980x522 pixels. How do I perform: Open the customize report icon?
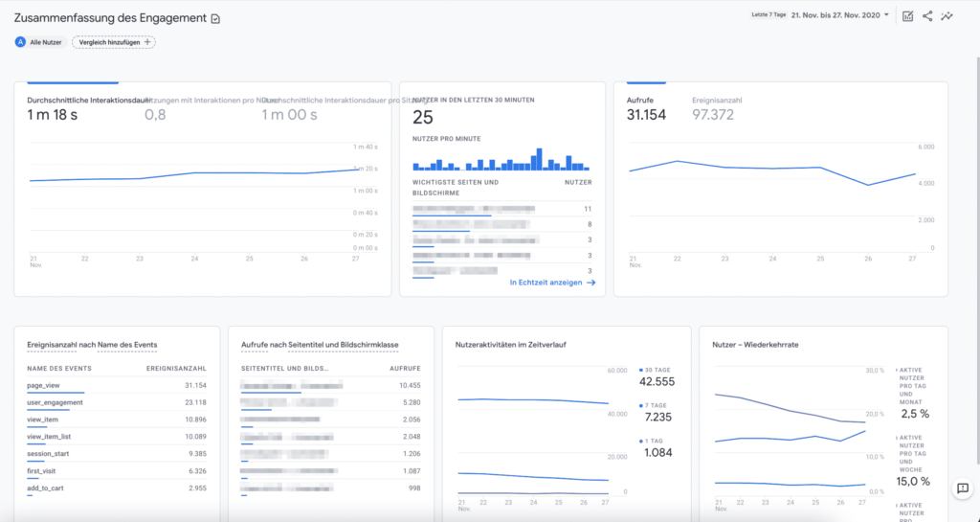[907, 16]
